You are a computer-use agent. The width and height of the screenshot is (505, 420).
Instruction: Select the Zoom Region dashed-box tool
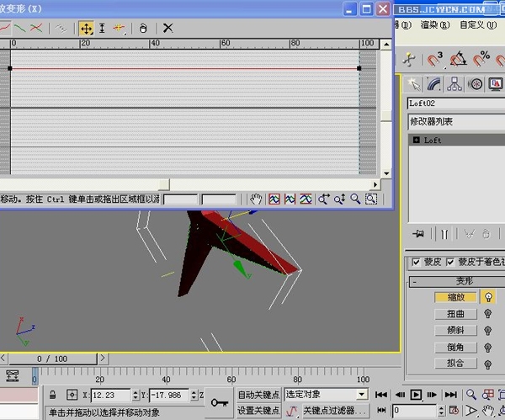pos(371,199)
